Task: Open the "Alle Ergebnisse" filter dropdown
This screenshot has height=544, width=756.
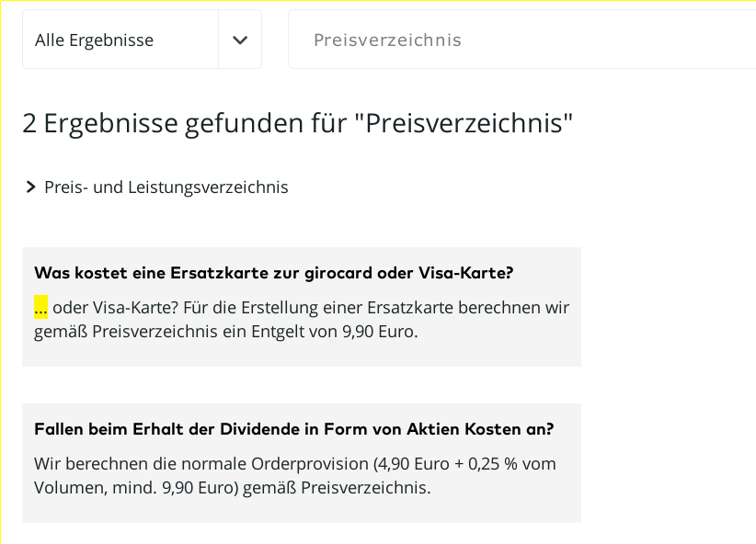Action: (120, 40)
